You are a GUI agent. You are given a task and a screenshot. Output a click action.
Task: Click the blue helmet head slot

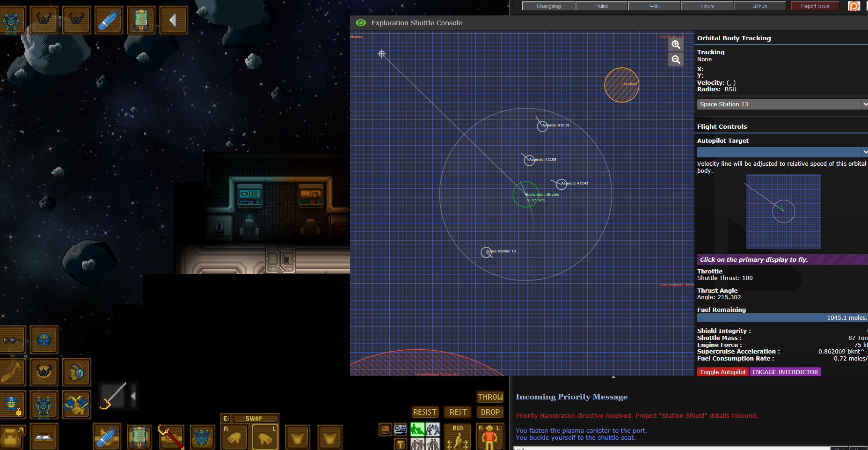[x=44, y=340]
